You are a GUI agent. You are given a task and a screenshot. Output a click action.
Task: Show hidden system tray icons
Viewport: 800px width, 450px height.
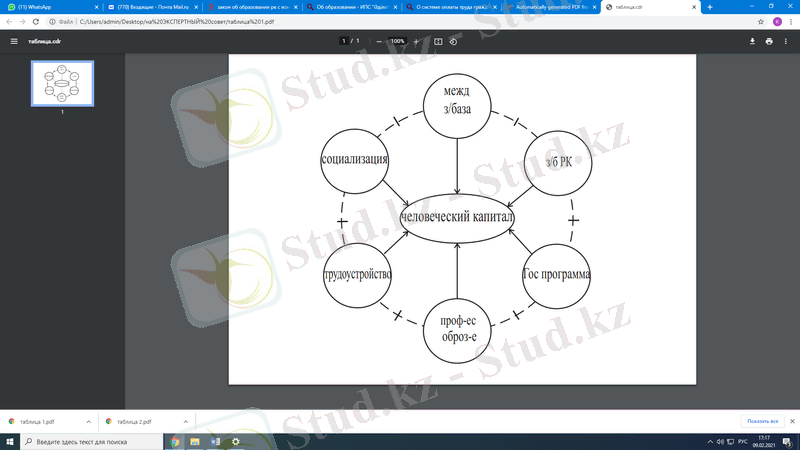coord(710,442)
